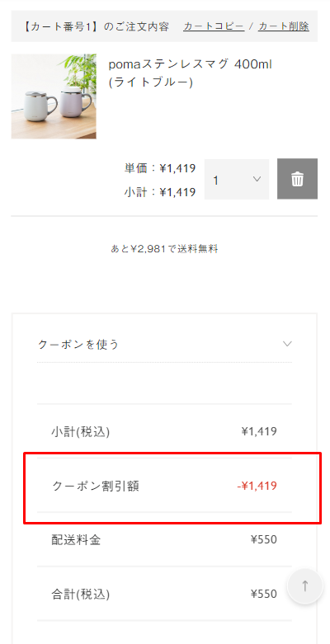Expand the クーポンを使う section
Viewport: 330px width, 644px height.
[x=164, y=344]
